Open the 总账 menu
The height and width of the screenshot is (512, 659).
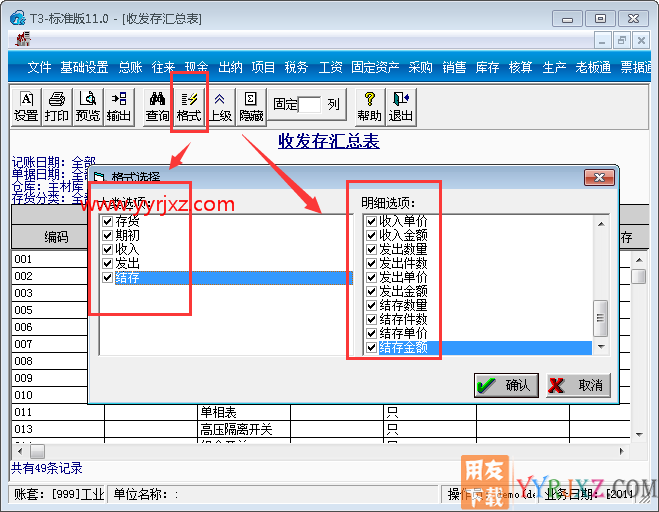[130, 67]
